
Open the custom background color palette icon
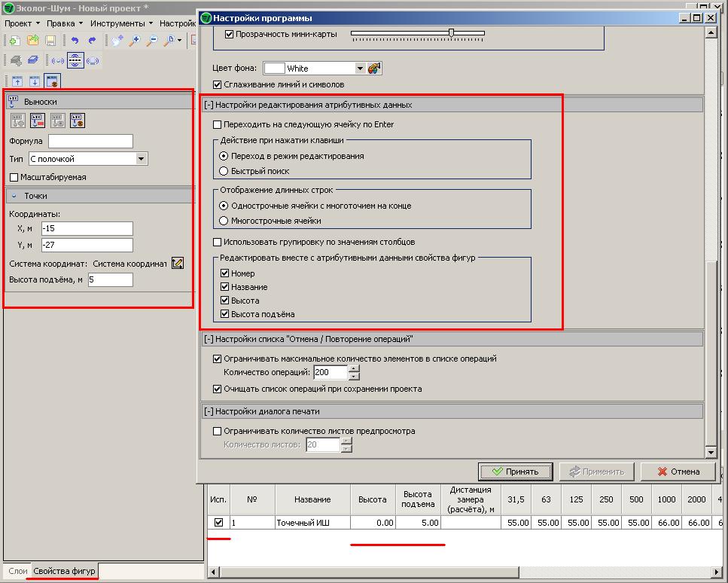pyautogui.click(x=375, y=69)
